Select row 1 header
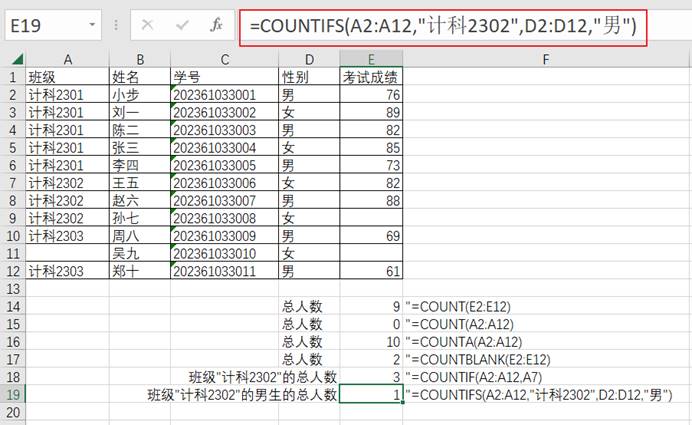692x425 pixels. click(12, 77)
